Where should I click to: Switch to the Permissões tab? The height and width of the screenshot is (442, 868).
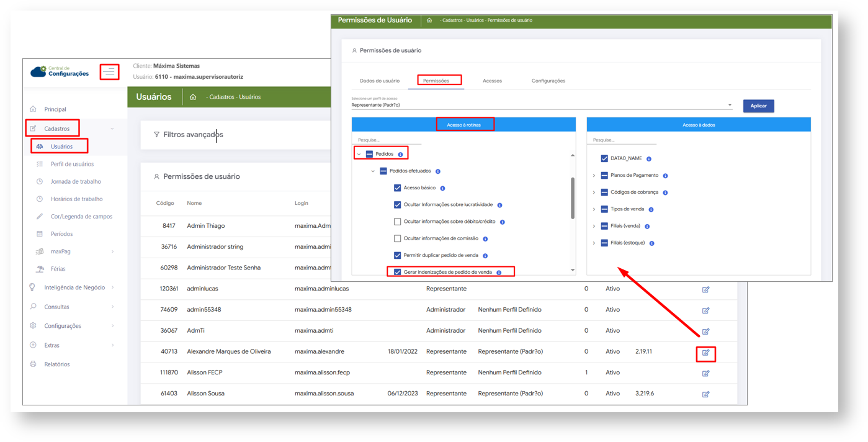click(x=436, y=81)
